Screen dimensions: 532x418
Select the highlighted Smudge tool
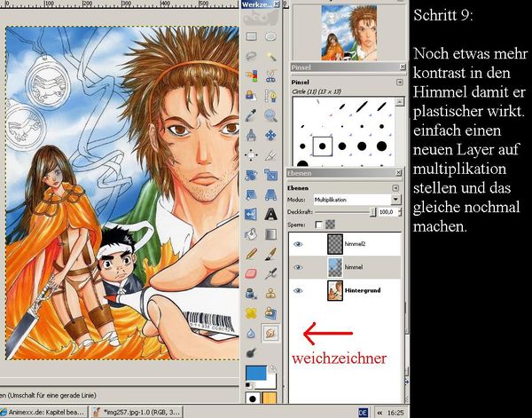[x=270, y=333]
